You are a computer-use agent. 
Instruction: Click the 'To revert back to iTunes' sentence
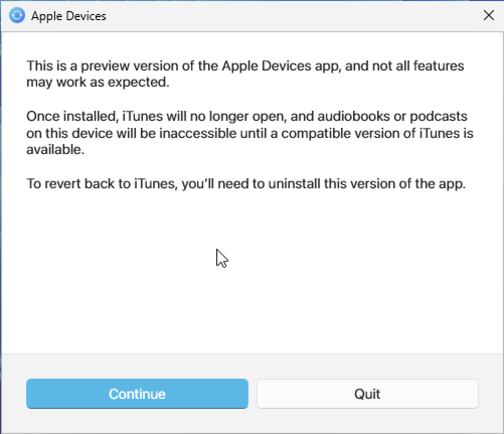click(246, 184)
